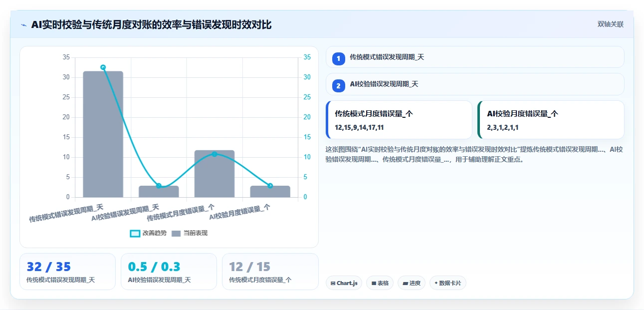Click the 双轴关联 label in header

[x=611, y=24]
